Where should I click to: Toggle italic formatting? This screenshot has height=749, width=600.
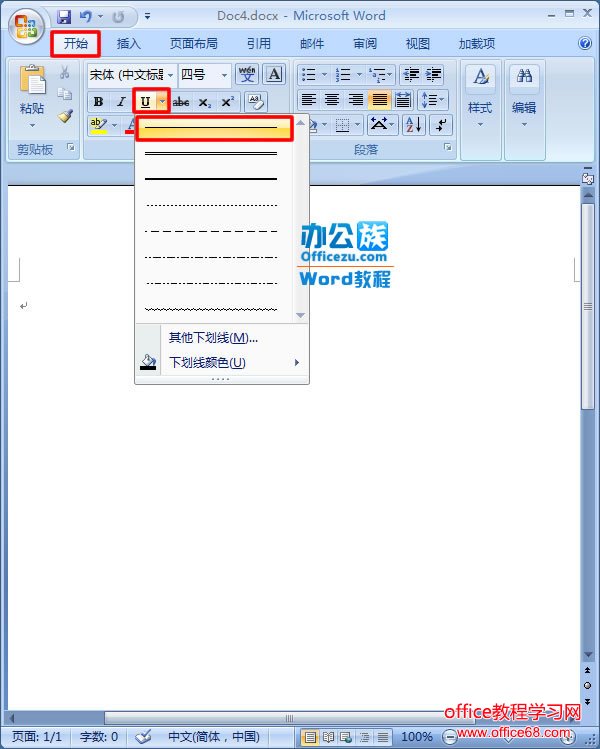point(121,102)
